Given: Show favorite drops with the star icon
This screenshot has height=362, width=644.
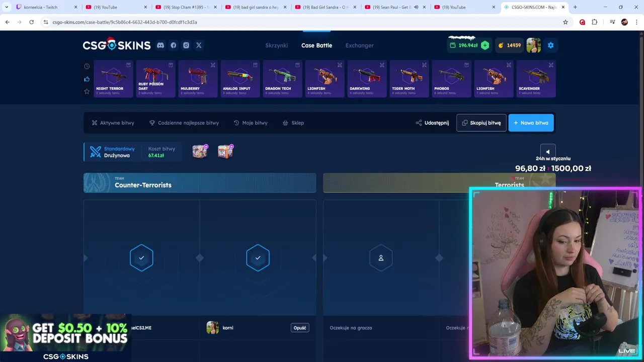Looking at the screenshot, I should (x=87, y=91).
